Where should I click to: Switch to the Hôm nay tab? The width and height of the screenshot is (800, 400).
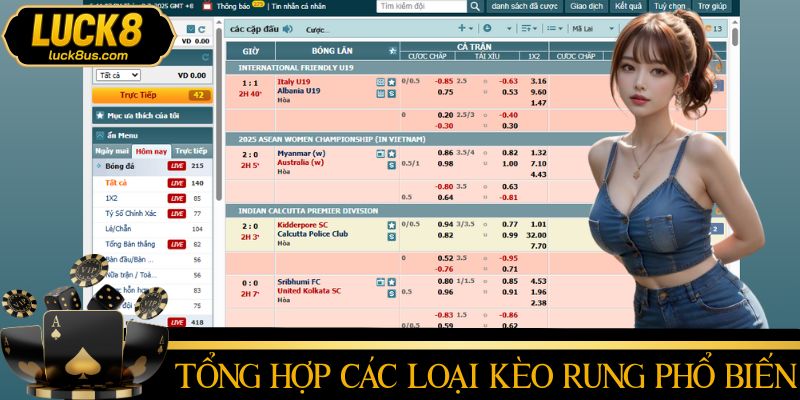[x=151, y=150]
